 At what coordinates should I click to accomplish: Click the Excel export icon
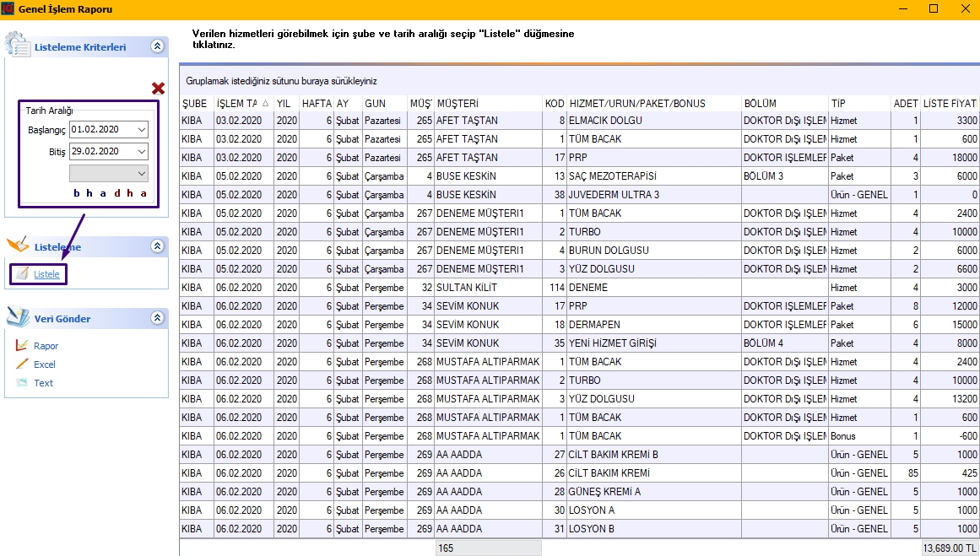tap(22, 364)
